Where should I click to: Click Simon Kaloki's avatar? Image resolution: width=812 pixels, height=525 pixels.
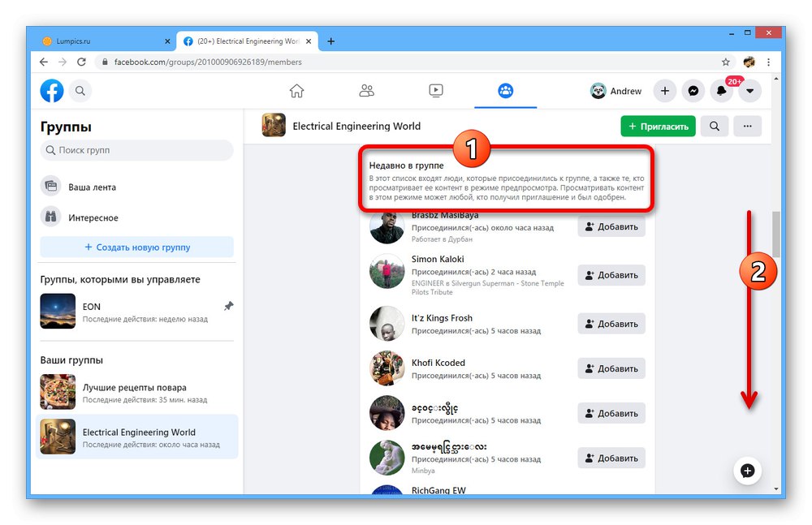click(x=387, y=271)
